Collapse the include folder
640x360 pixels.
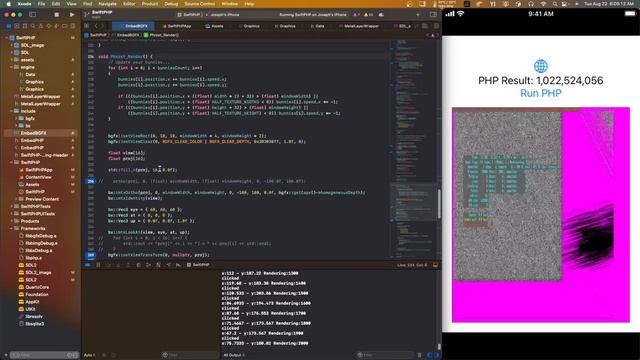coord(11,111)
